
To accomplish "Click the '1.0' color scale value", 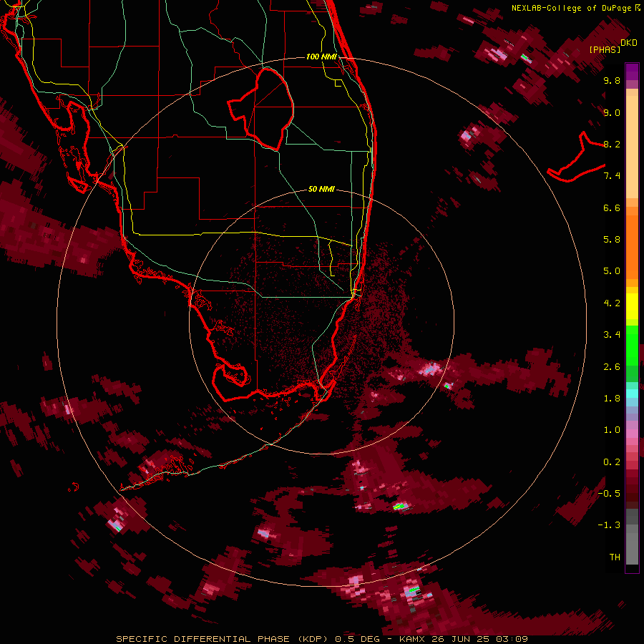I will pyautogui.click(x=612, y=430).
